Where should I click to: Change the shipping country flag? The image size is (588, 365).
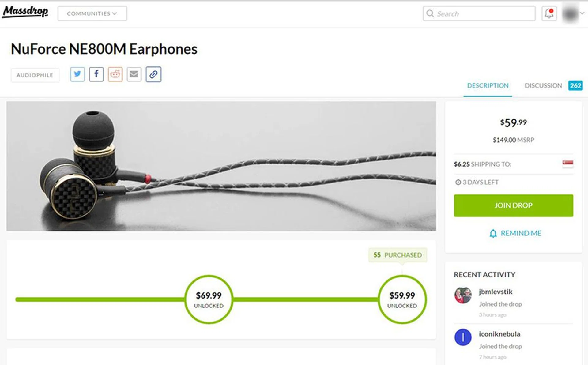point(567,164)
